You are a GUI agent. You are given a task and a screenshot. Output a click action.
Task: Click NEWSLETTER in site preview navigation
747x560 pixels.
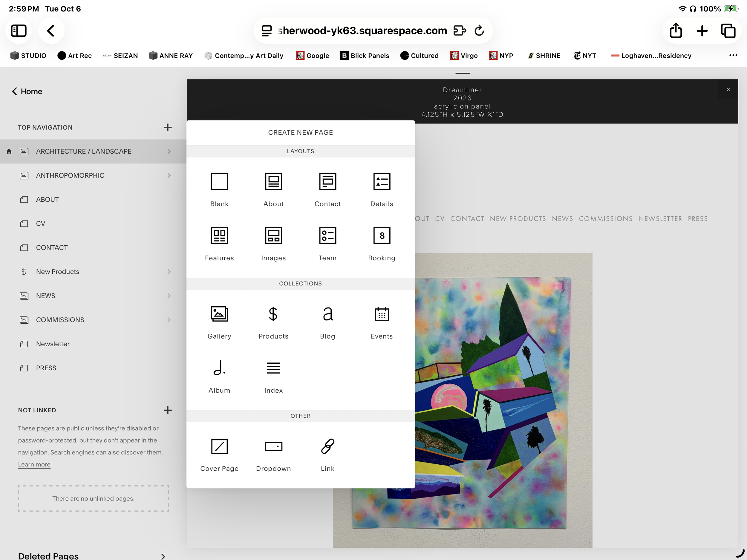[660, 218]
